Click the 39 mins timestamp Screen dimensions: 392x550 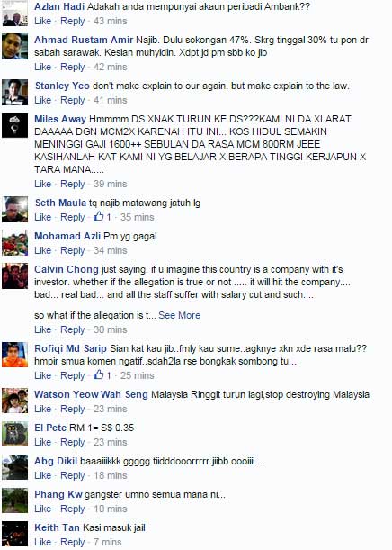pos(110,184)
